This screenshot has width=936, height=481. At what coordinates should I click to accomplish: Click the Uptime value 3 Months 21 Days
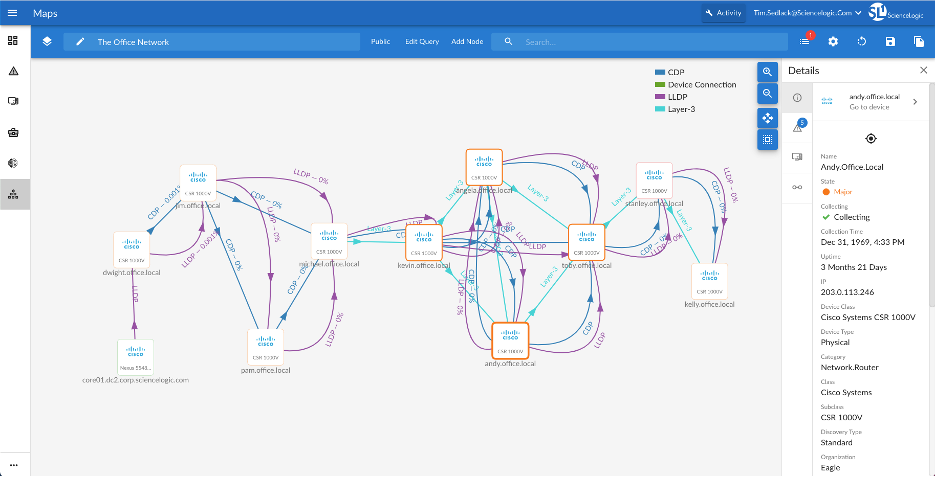click(854, 267)
